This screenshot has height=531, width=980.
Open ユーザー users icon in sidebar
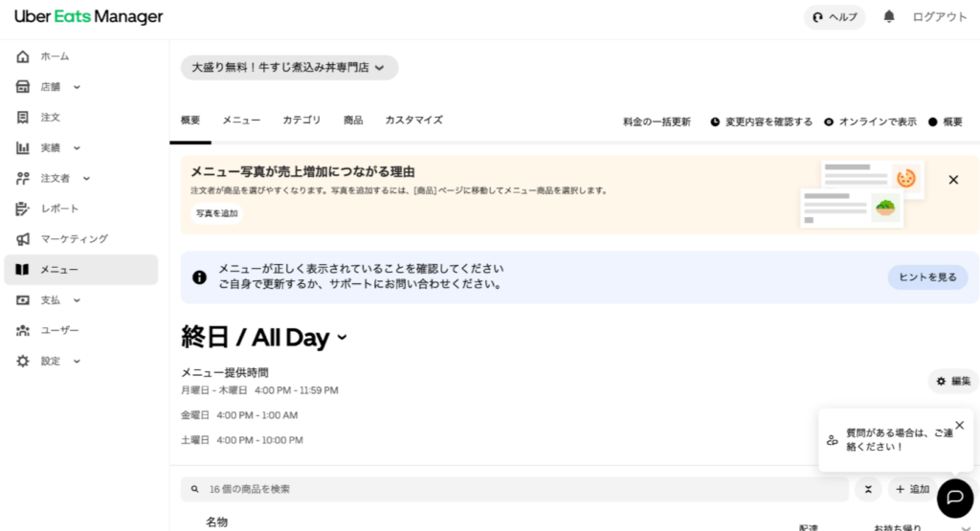point(23,330)
